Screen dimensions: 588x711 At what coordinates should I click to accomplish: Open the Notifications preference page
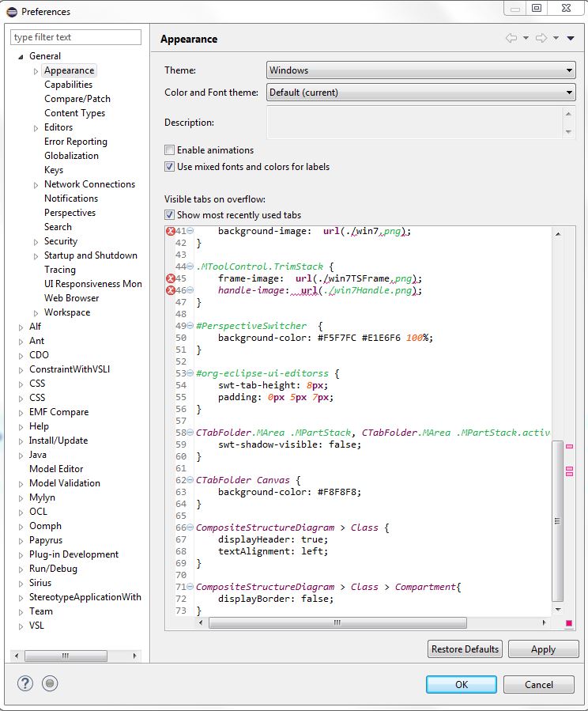coord(71,199)
